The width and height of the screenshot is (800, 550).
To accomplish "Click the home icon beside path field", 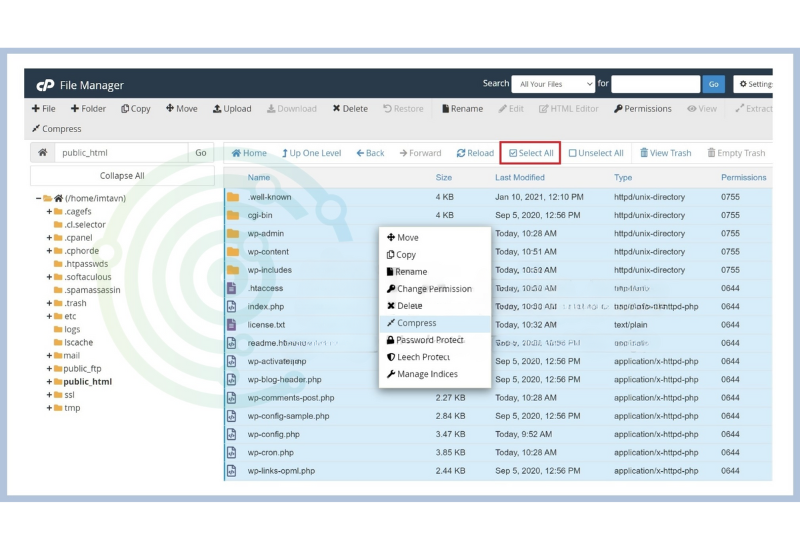I will click(43, 153).
